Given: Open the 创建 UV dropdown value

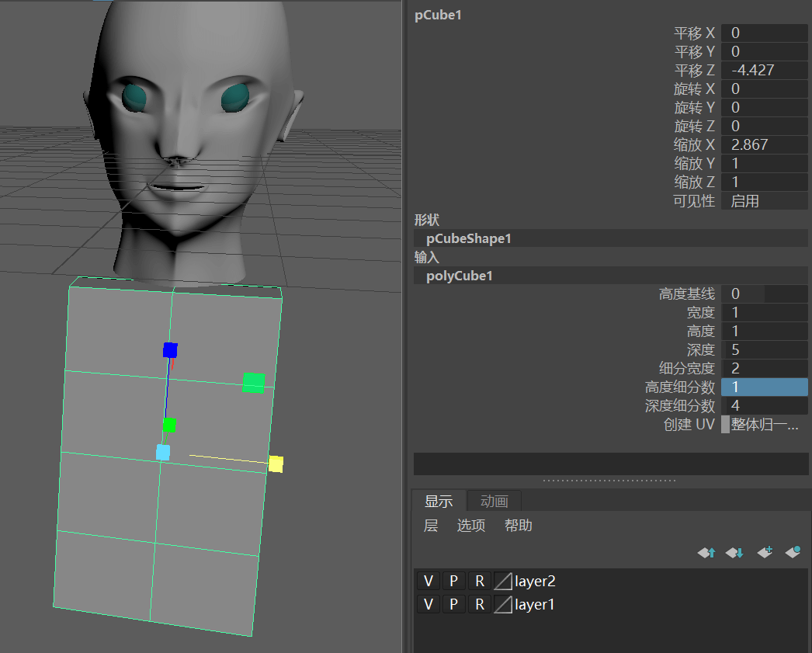Looking at the screenshot, I should click(x=765, y=425).
